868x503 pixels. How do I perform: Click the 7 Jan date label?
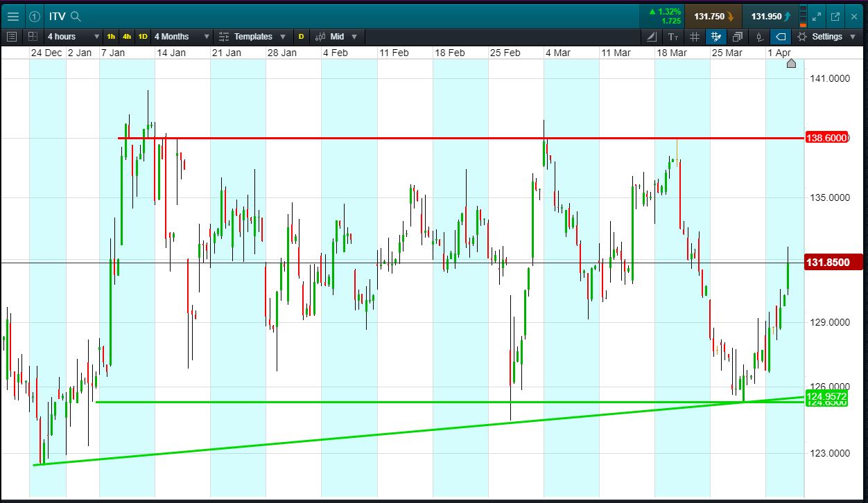tap(113, 53)
